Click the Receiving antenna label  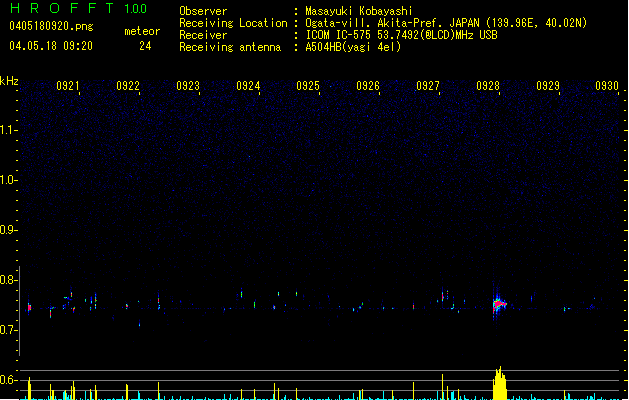pyautogui.click(x=230, y=47)
